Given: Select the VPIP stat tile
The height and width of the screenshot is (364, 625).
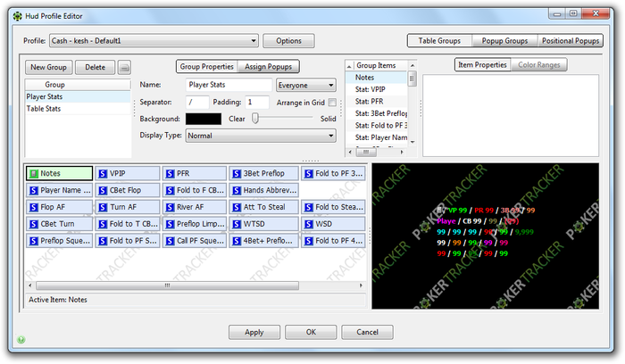Looking at the screenshot, I should click(128, 173).
